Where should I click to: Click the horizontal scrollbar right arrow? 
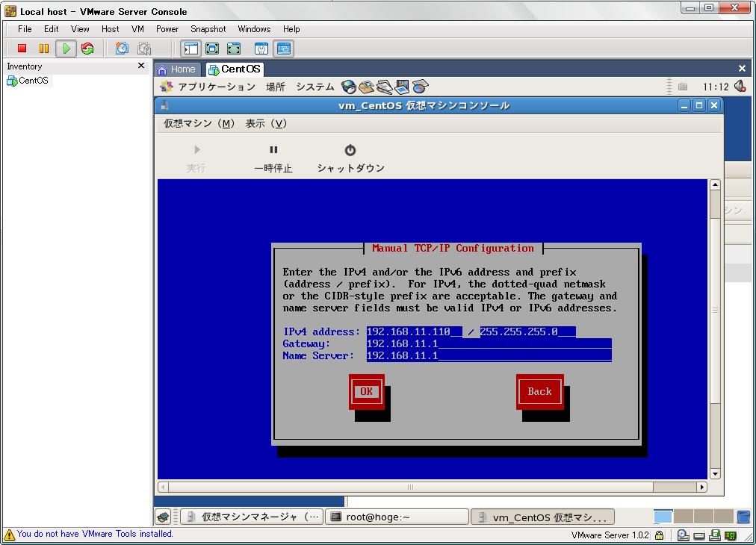(702, 488)
